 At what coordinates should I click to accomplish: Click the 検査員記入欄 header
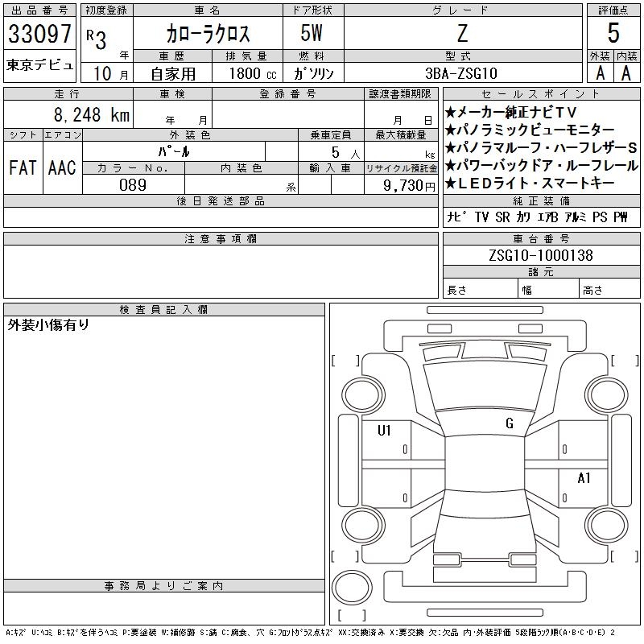[x=164, y=309]
